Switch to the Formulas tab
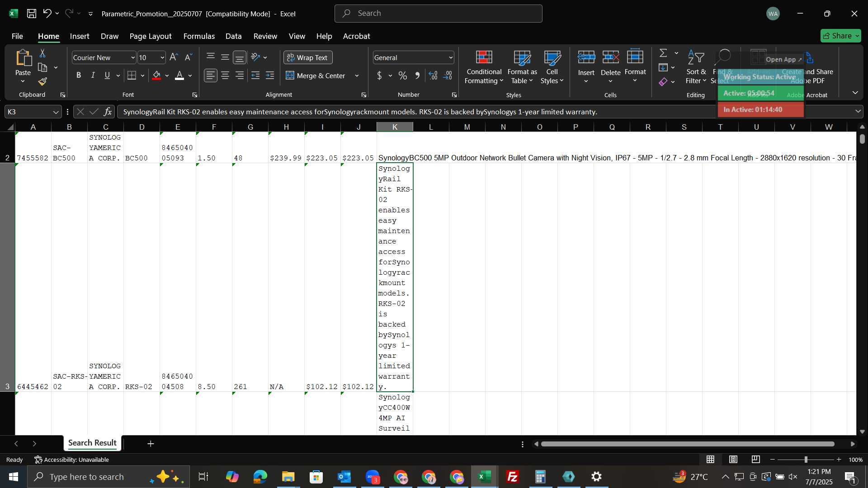 click(x=199, y=36)
